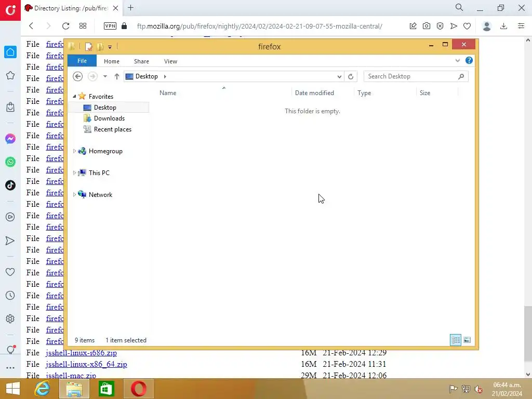532x399 pixels.
Task: Open a new Opera tab
Action: [x=130, y=8]
